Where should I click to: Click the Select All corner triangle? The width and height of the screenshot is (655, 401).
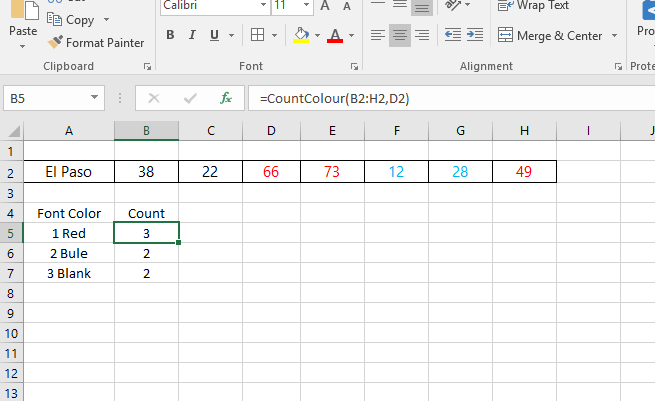click(13, 131)
